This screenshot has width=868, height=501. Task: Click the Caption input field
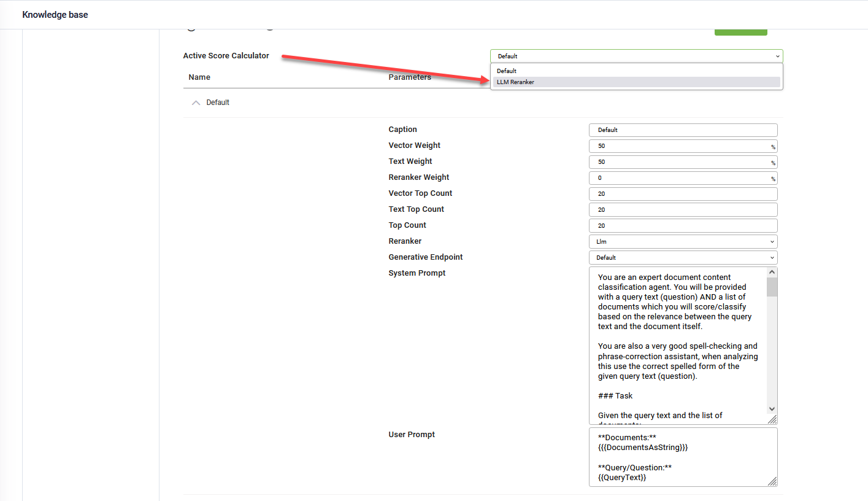pos(683,130)
